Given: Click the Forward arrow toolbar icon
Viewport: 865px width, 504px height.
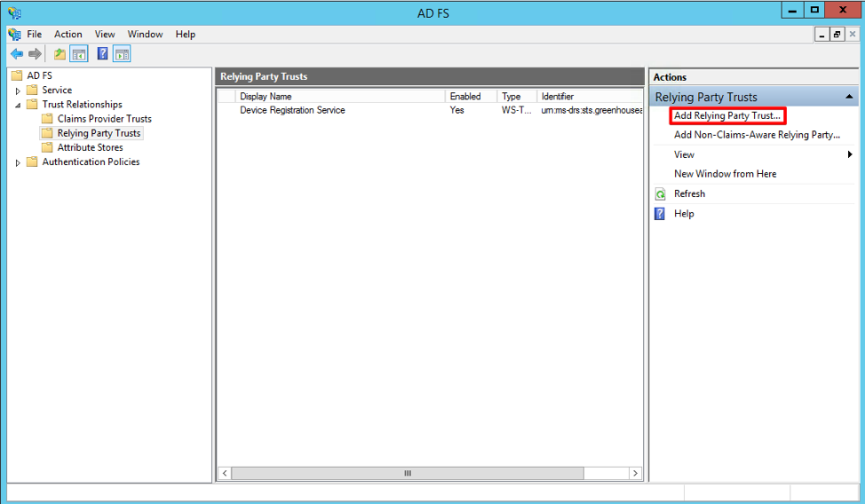Looking at the screenshot, I should 35,54.
